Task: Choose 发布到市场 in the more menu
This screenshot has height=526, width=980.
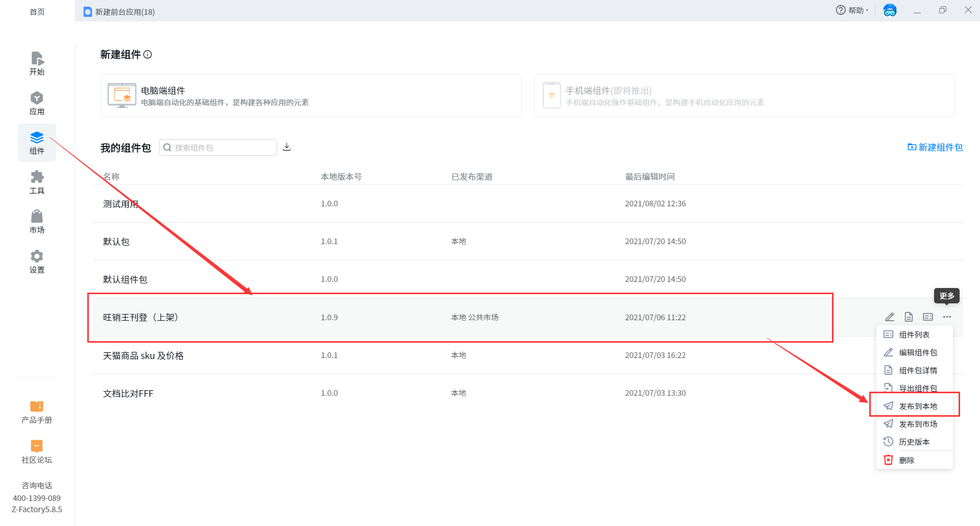Action: (x=917, y=424)
